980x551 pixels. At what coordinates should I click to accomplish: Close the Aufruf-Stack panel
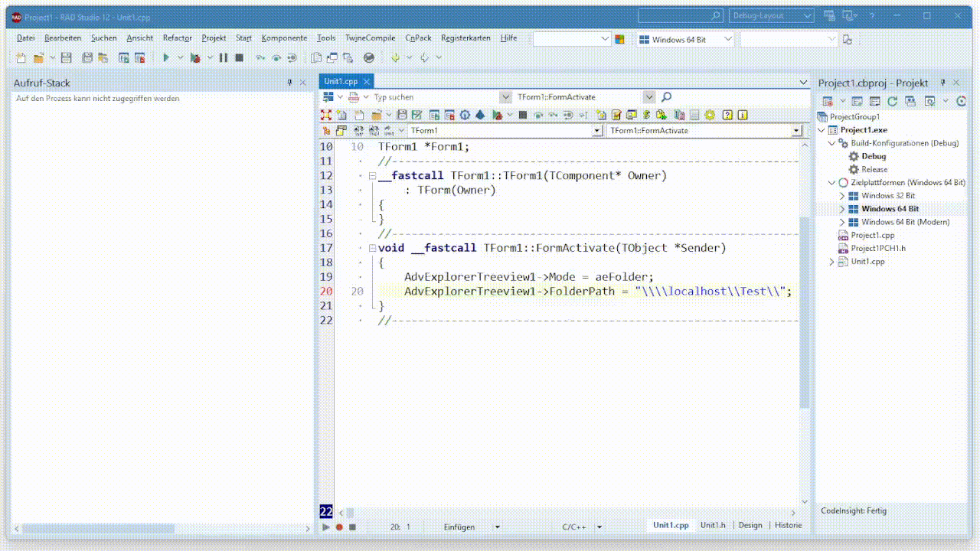(303, 83)
